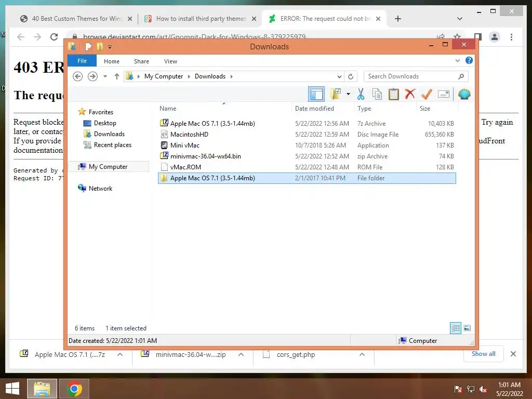Image resolution: width=532 pixels, height=399 pixels.
Task: Select the vMac.ROM file
Action: (307, 167)
